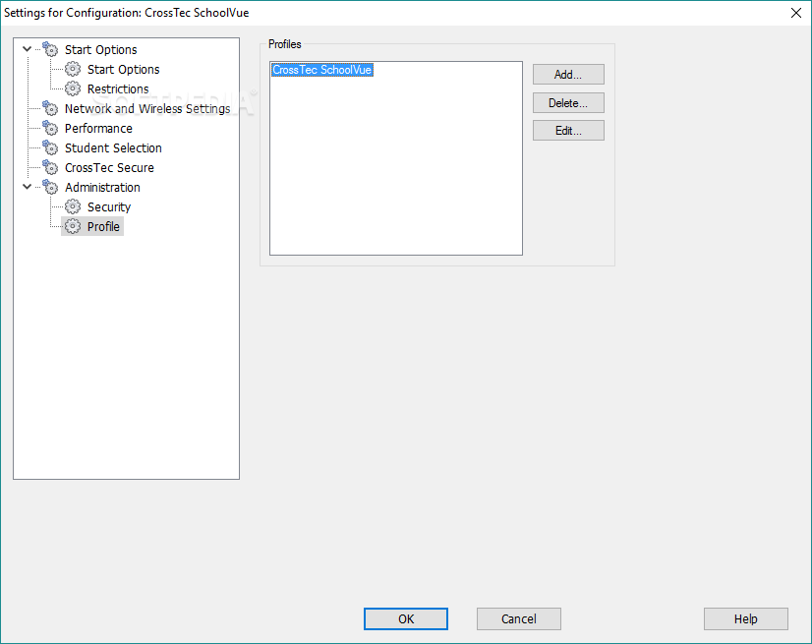The height and width of the screenshot is (644, 812).
Task: Click the Add... profile button
Action: coord(568,75)
